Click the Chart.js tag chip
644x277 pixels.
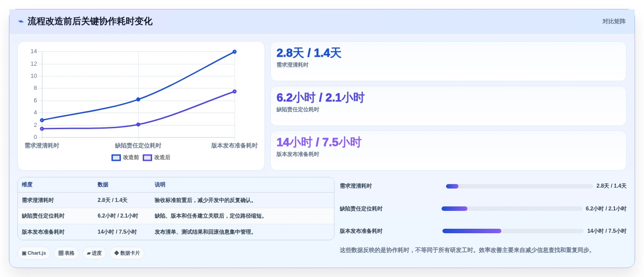click(x=34, y=253)
